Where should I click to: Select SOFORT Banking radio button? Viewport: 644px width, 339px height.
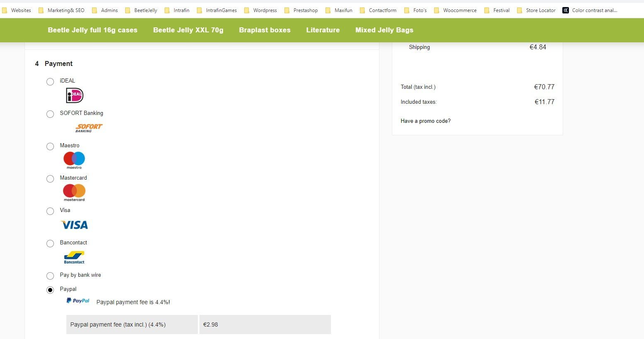[50, 114]
